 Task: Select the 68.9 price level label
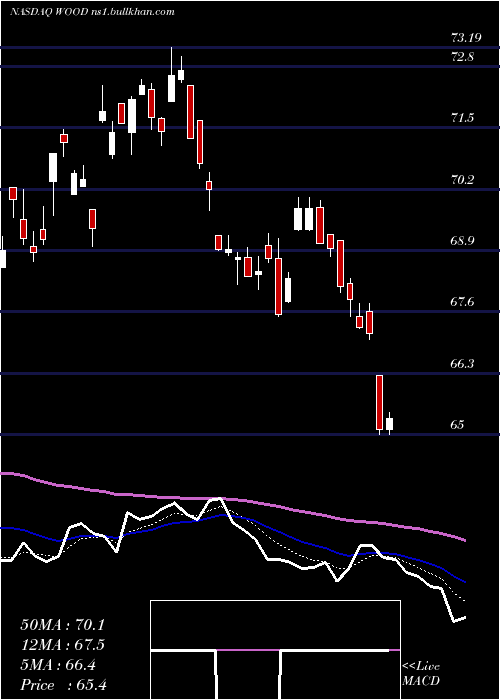(x=462, y=241)
